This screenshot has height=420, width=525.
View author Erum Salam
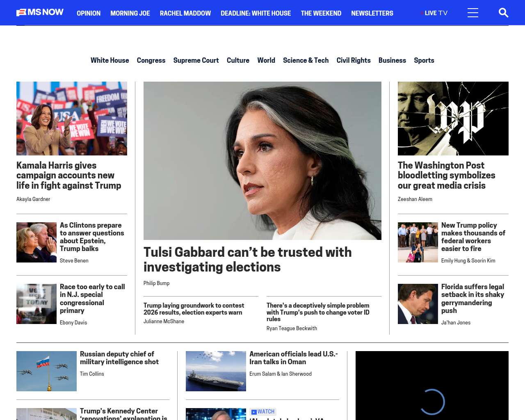262,374
